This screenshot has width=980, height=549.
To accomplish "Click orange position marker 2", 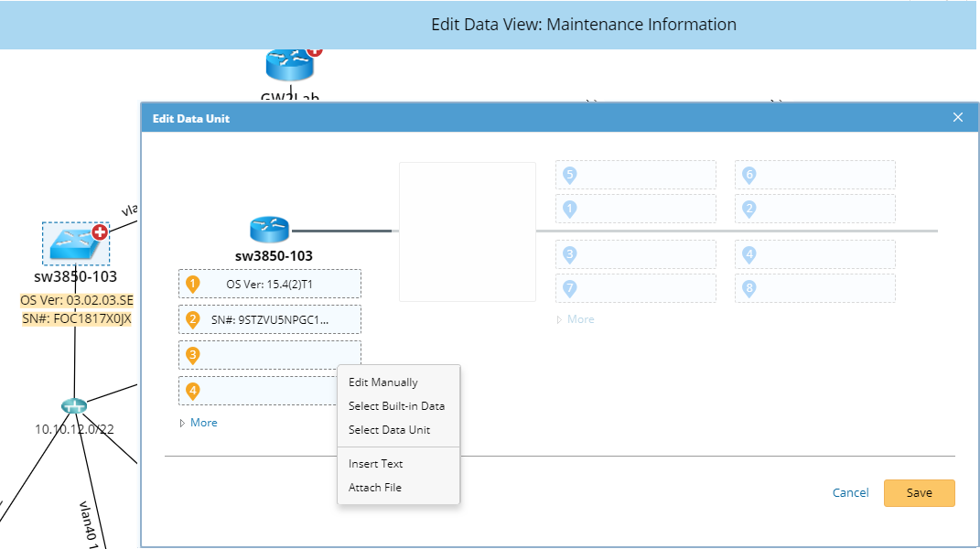I will pos(192,320).
